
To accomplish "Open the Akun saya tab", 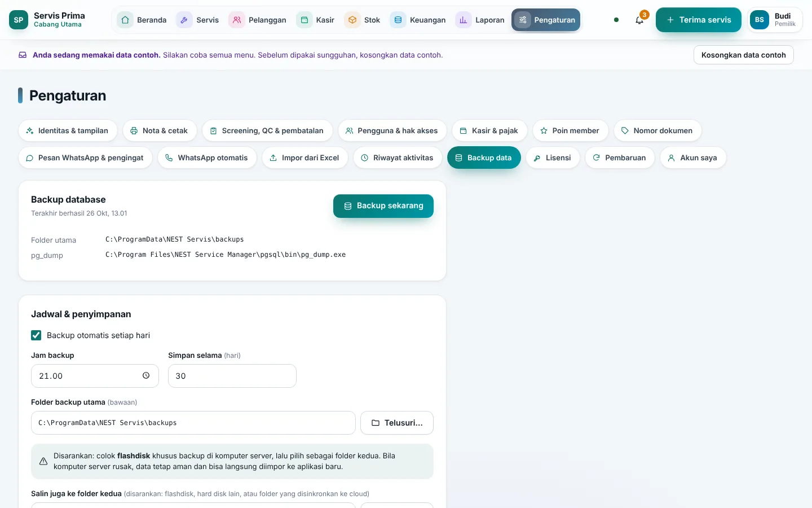I will 693,158.
